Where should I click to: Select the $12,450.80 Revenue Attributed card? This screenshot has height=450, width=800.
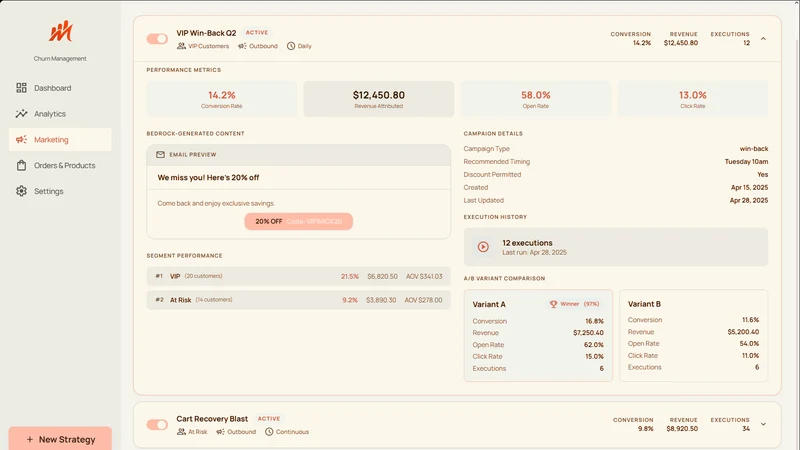(x=379, y=99)
